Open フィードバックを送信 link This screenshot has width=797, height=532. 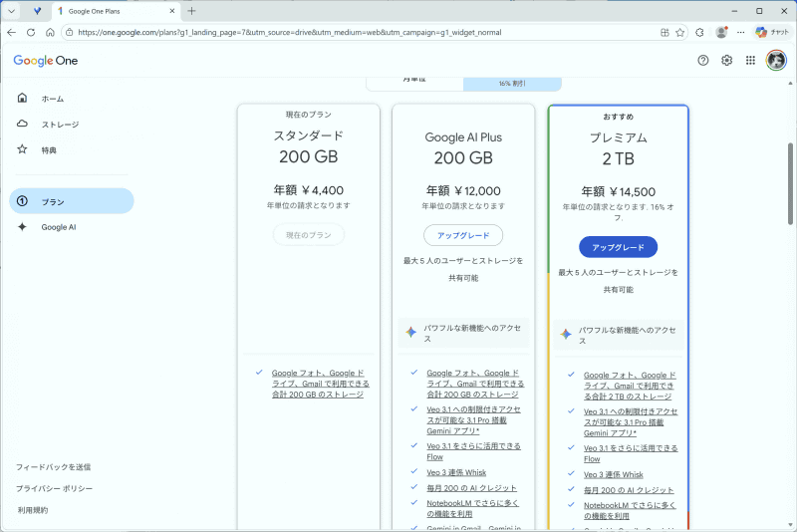54,467
